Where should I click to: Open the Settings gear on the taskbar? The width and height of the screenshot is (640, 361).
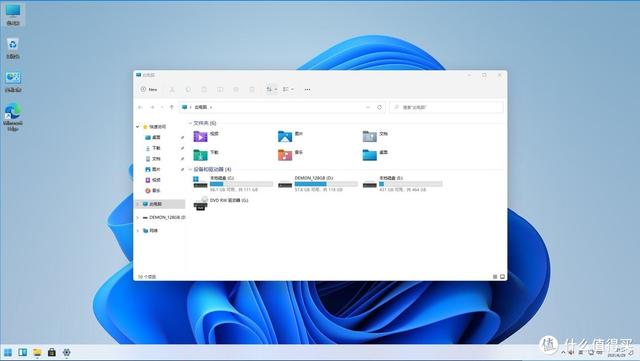[67, 352]
